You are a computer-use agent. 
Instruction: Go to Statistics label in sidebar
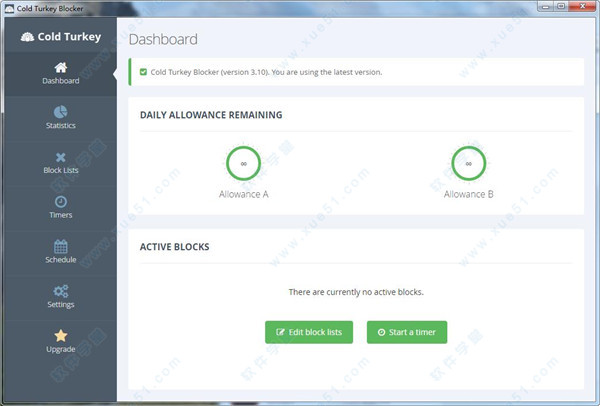(61, 126)
